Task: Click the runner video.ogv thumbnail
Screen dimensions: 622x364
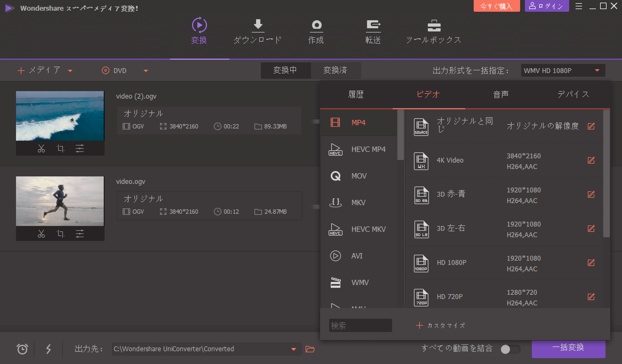Action: point(60,201)
